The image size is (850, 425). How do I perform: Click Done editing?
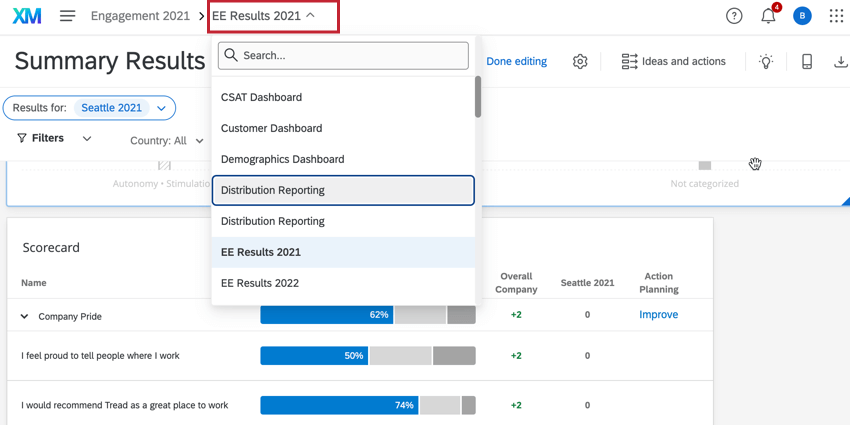pos(516,61)
